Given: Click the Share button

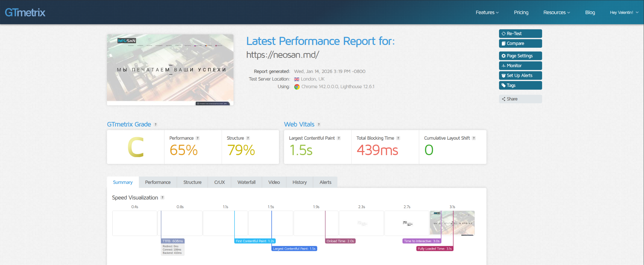Looking at the screenshot, I should pos(520,99).
